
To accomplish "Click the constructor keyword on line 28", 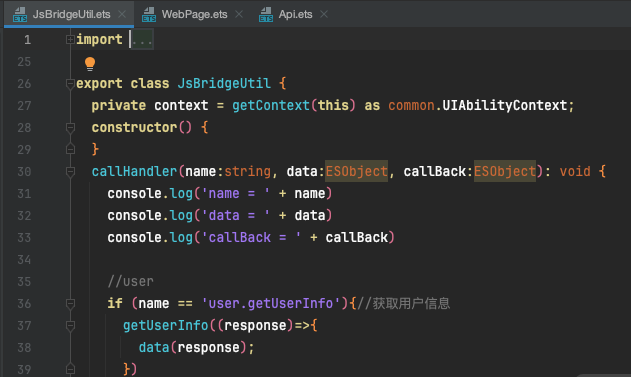I will click(x=134, y=128).
